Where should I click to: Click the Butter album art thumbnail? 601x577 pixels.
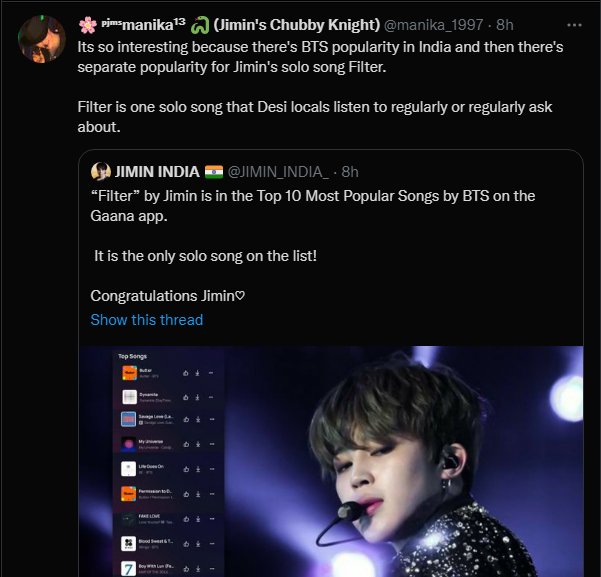point(129,373)
